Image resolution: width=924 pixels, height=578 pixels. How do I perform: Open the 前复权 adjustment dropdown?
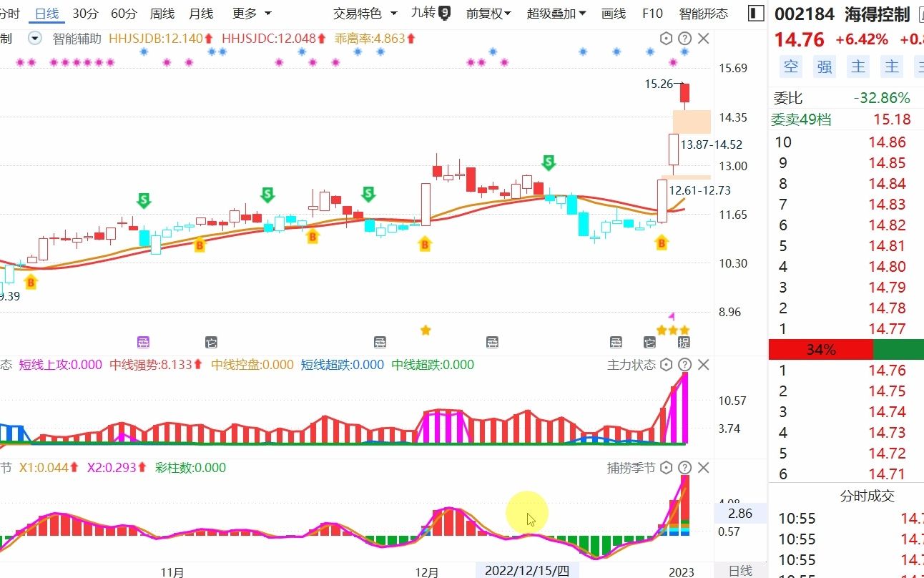click(x=489, y=13)
